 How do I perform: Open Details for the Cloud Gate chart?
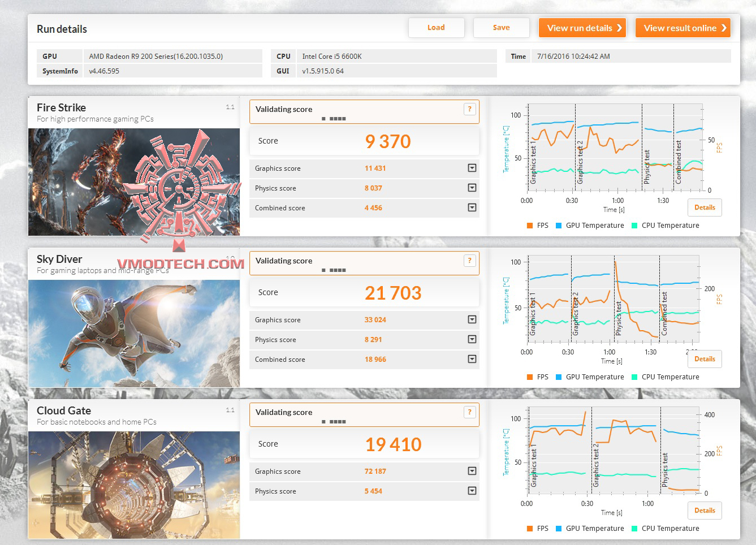coord(705,511)
